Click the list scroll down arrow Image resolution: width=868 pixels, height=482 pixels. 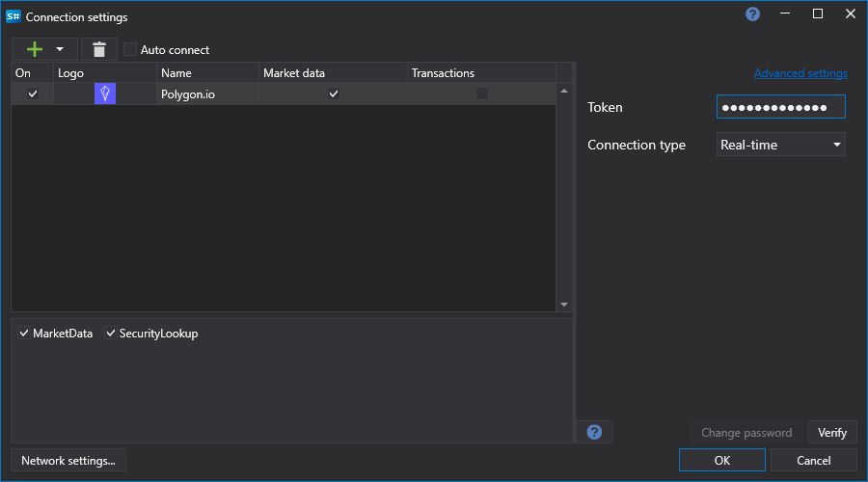click(x=564, y=305)
